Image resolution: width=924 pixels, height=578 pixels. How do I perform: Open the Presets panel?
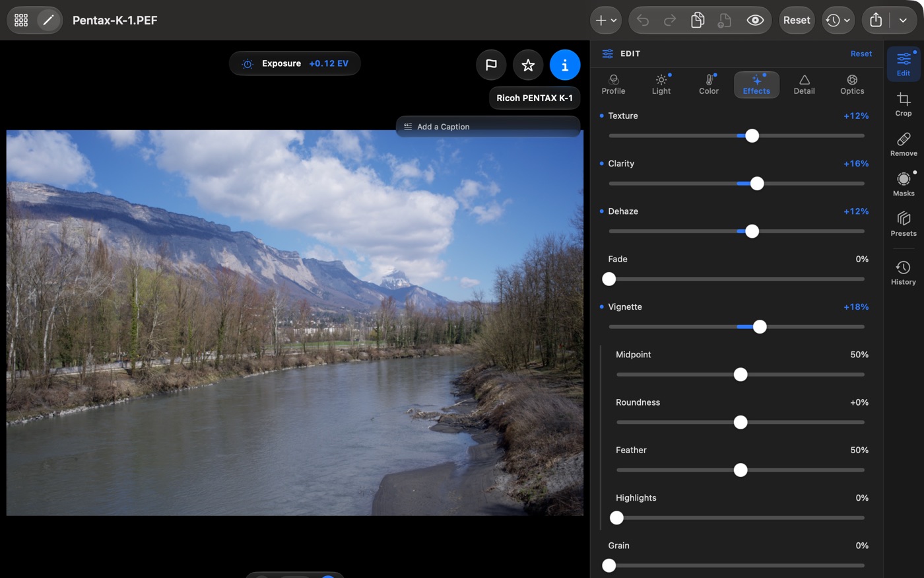[904, 224]
